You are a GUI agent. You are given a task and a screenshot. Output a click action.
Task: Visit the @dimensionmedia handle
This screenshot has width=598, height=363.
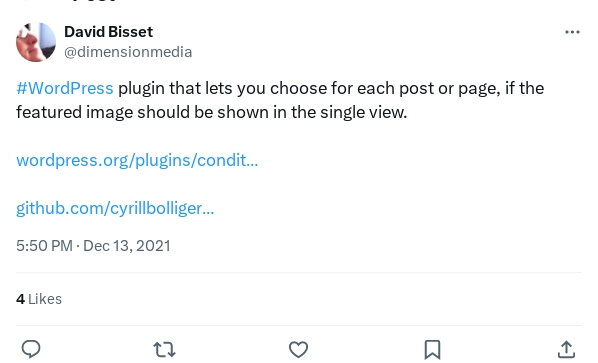point(128,52)
